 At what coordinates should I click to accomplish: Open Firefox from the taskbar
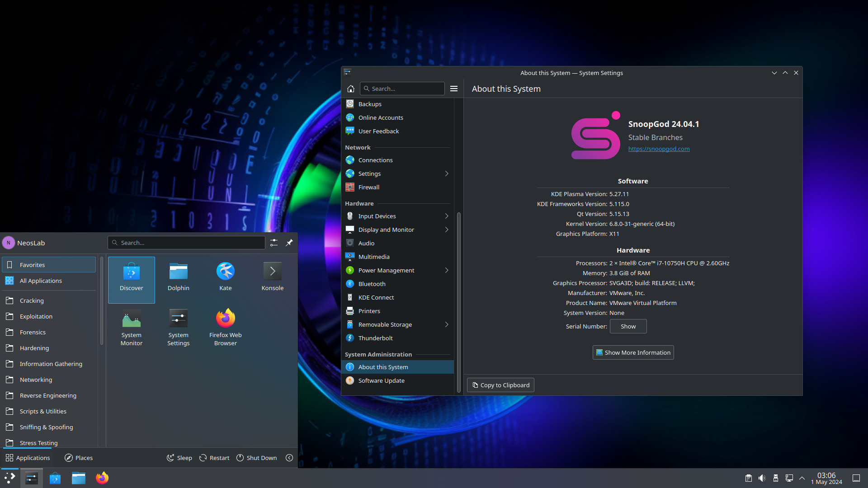(102, 478)
